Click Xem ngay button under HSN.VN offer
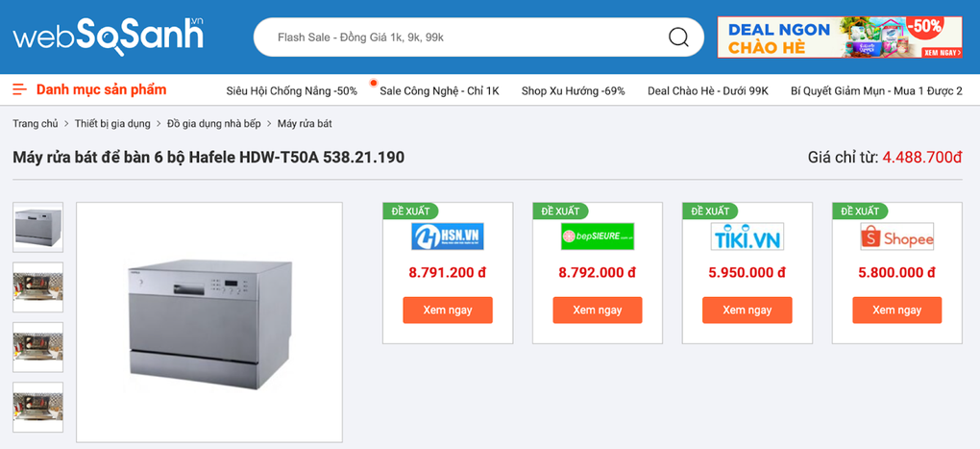This screenshot has width=980, height=449. tap(447, 310)
